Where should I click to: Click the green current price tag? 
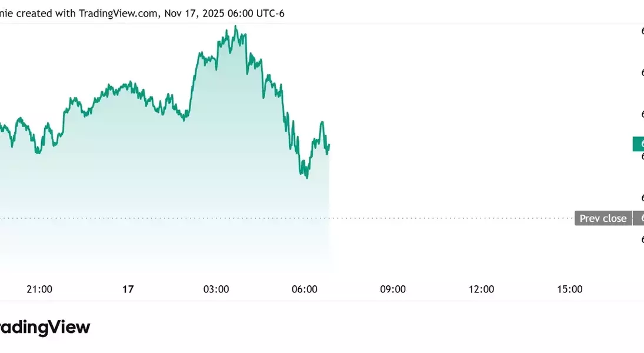tap(639, 144)
